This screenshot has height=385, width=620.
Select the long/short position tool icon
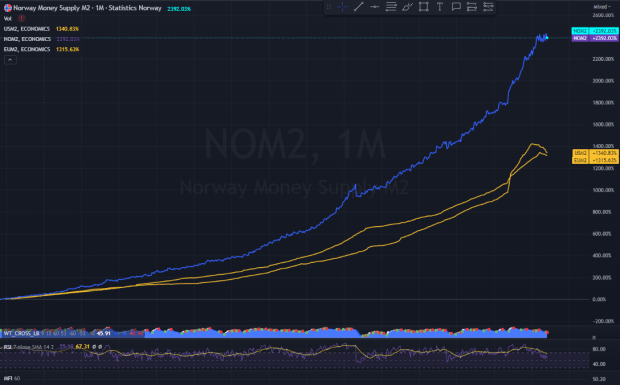(472, 7)
